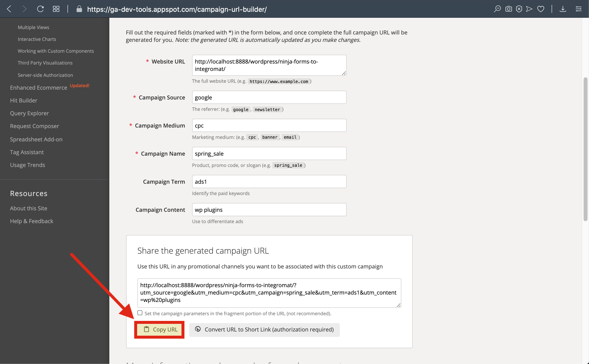The height and width of the screenshot is (364, 589).
Task: Click the Campaign Term input field
Action: (269, 181)
